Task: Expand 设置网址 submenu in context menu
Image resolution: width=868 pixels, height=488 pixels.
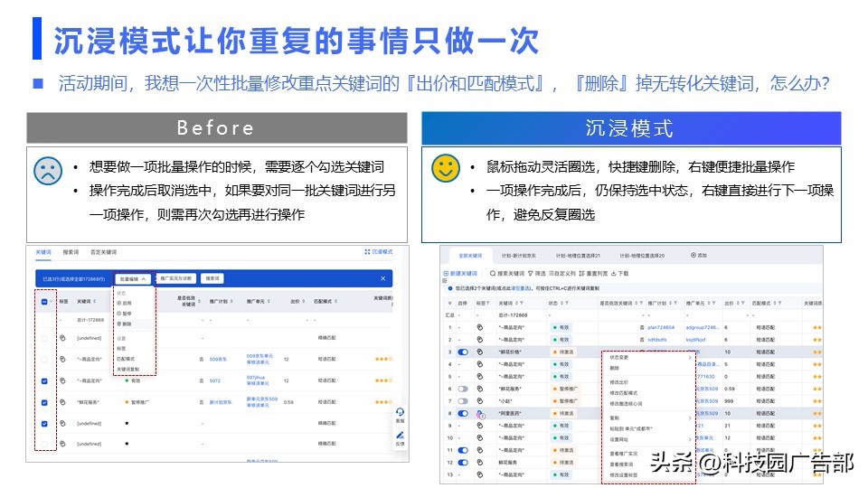Action: pyautogui.click(x=690, y=439)
